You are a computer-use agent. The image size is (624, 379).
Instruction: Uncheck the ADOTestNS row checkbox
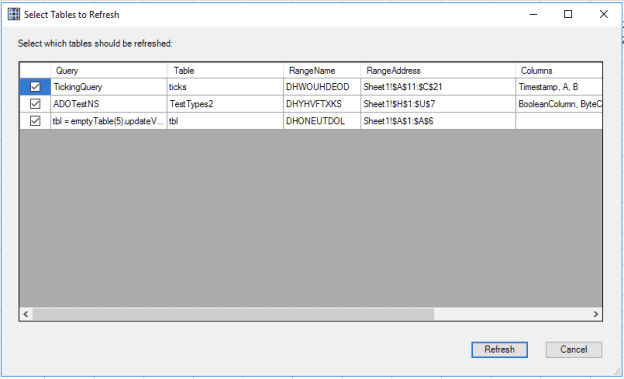35,104
